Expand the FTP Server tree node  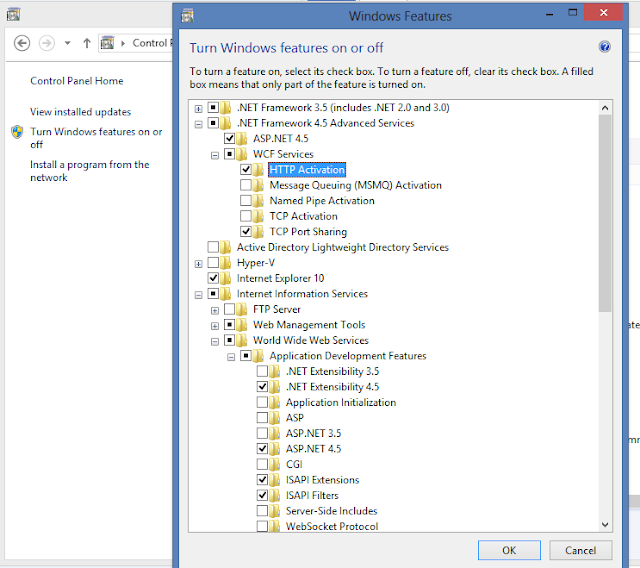pos(215,311)
